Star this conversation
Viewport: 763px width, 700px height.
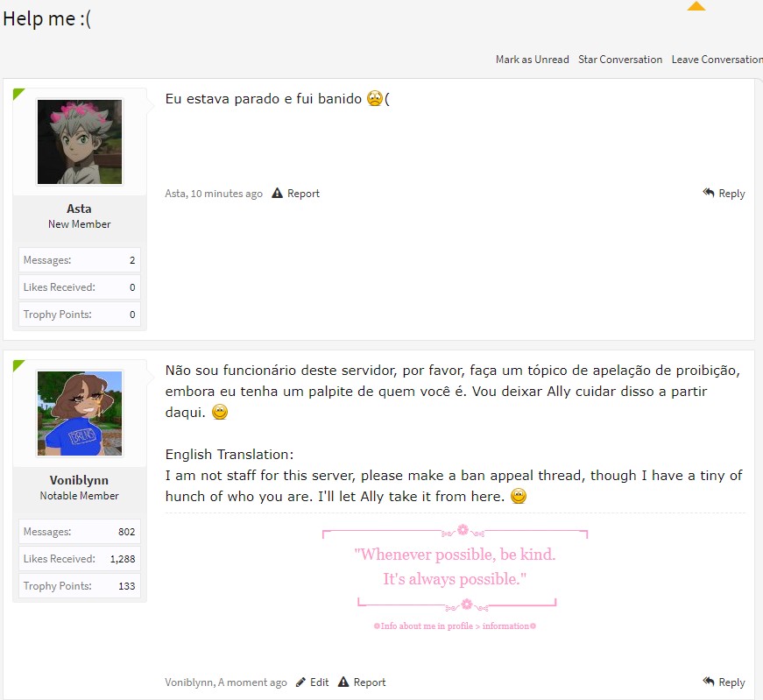(620, 60)
